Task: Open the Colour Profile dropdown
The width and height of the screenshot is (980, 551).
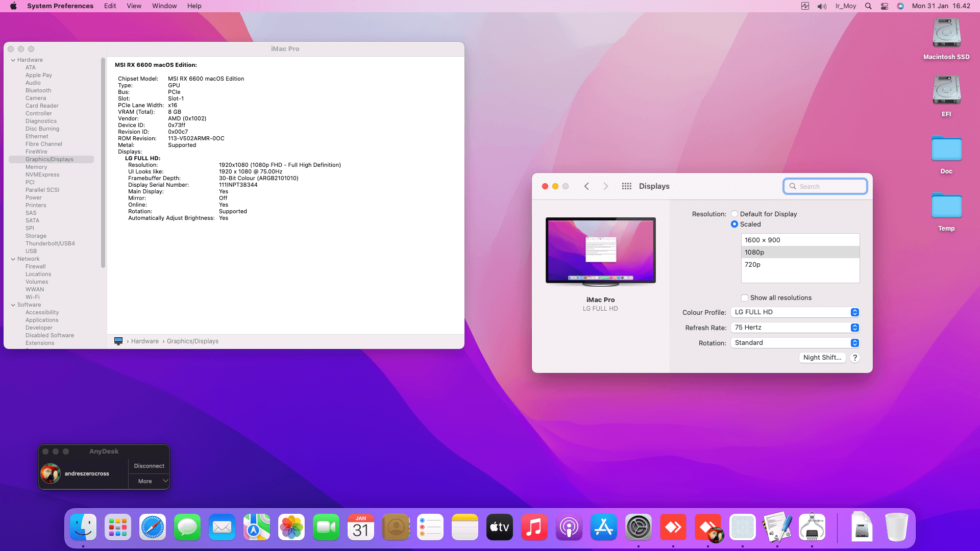Action: 795,312
